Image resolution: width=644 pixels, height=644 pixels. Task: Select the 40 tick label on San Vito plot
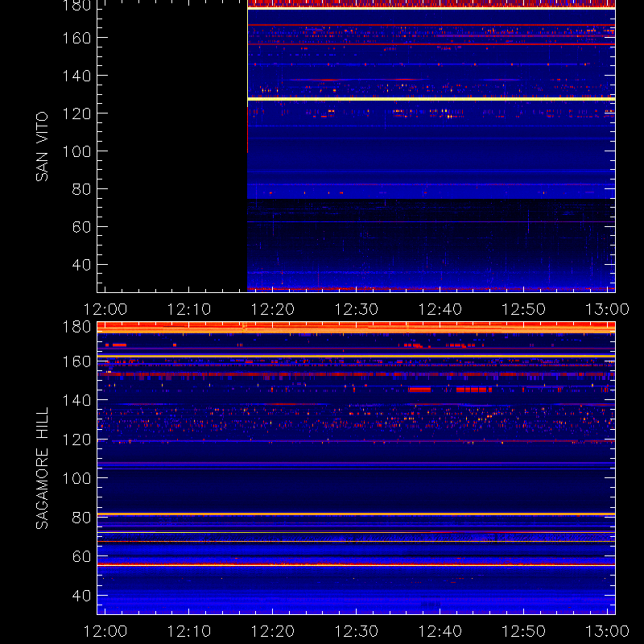tap(81, 265)
